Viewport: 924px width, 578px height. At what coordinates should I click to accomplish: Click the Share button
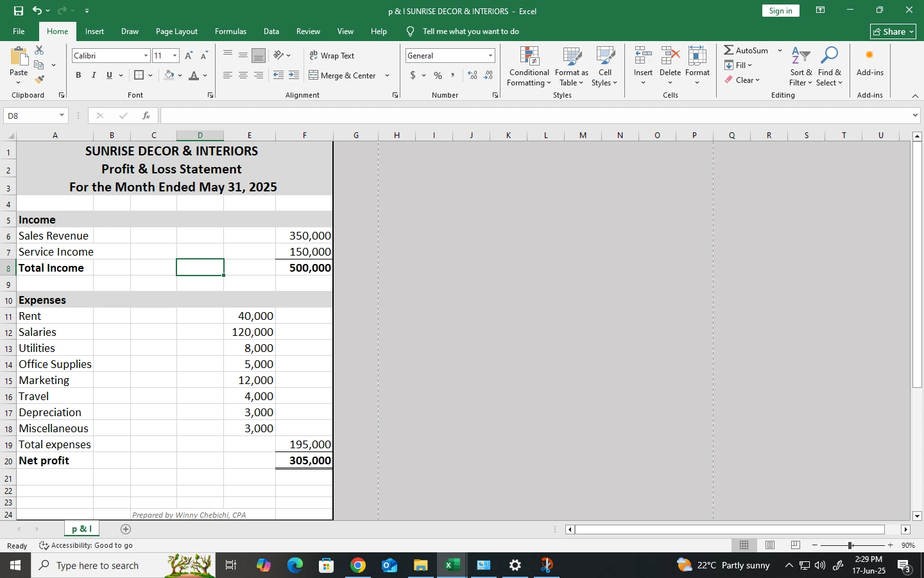pyautogui.click(x=893, y=31)
